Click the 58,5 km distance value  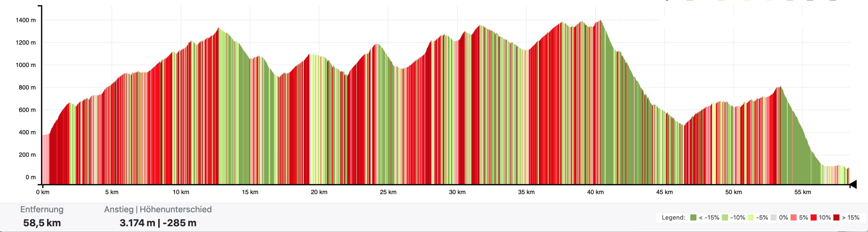(x=42, y=223)
